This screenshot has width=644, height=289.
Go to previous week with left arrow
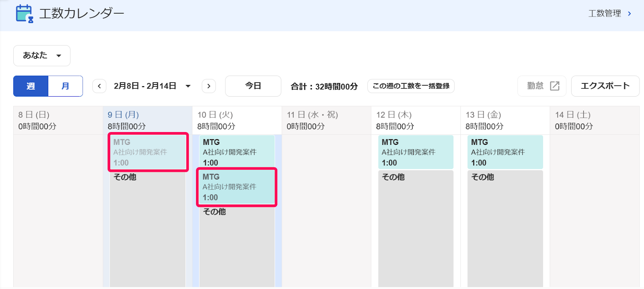click(x=99, y=86)
